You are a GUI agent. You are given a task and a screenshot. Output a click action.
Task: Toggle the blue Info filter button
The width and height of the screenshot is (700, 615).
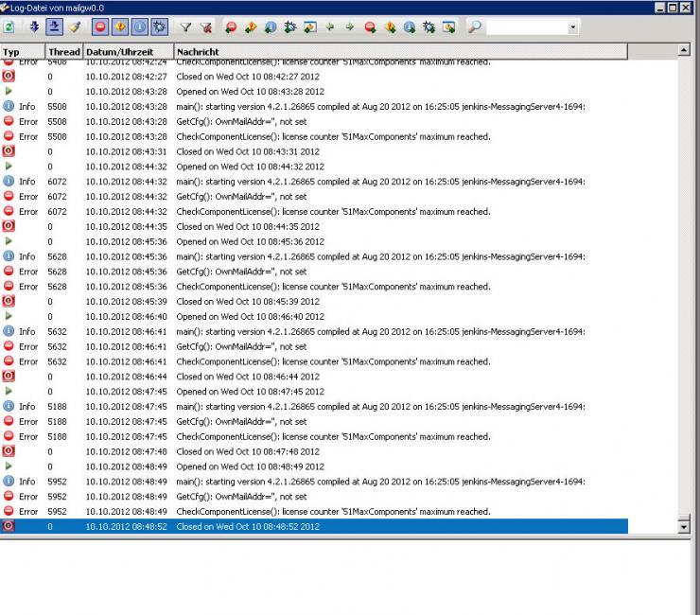point(139,27)
